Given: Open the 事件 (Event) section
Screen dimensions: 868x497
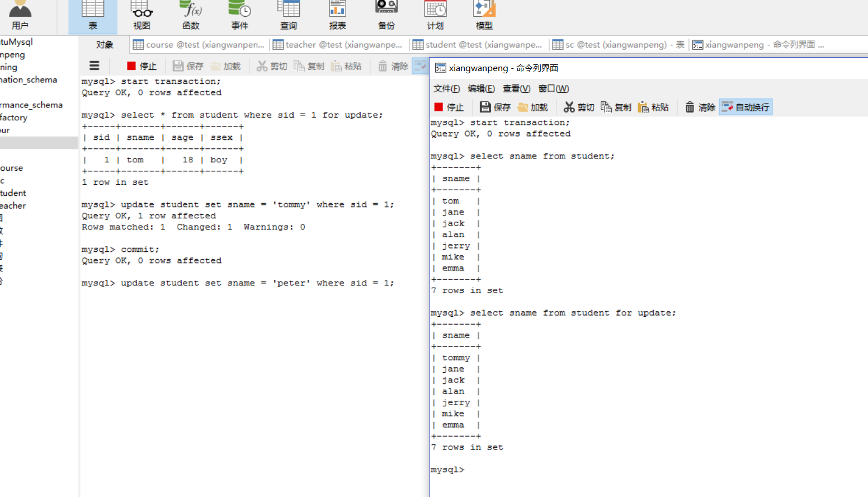Looking at the screenshot, I should (240, 16).
